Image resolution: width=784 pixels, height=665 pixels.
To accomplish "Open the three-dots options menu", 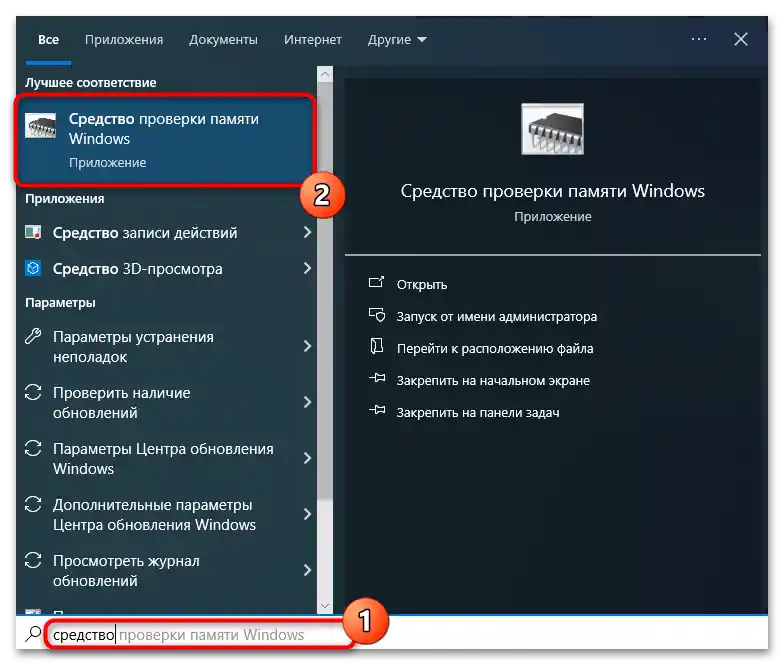I will click(x=698, y=39).
